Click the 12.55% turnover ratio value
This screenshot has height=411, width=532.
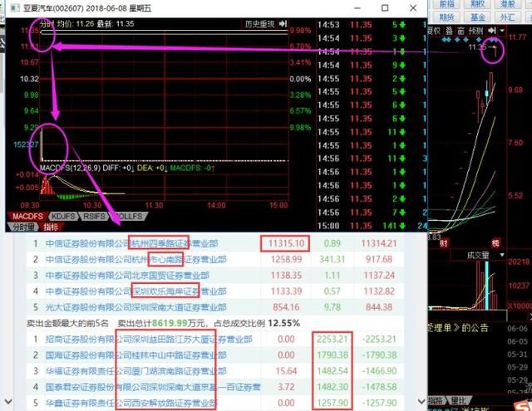pos(283,323)
